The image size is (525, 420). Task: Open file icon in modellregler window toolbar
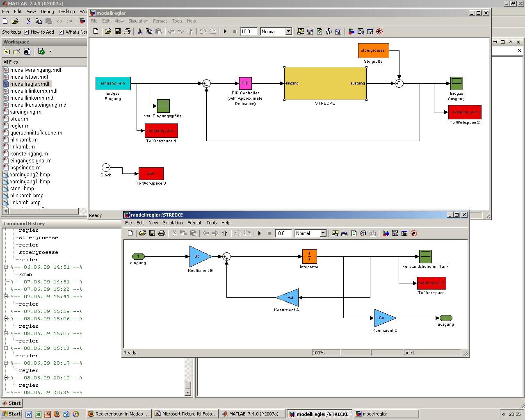coord(108,31)
